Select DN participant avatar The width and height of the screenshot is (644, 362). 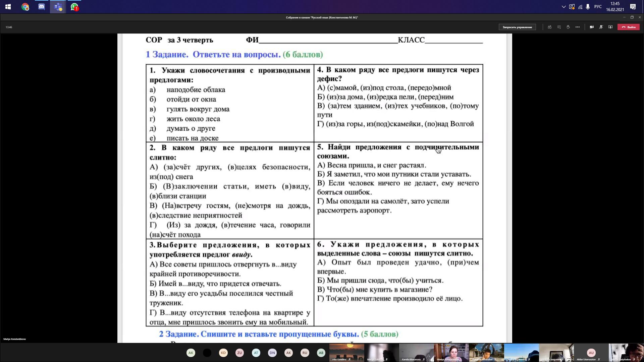pos(272,353)
